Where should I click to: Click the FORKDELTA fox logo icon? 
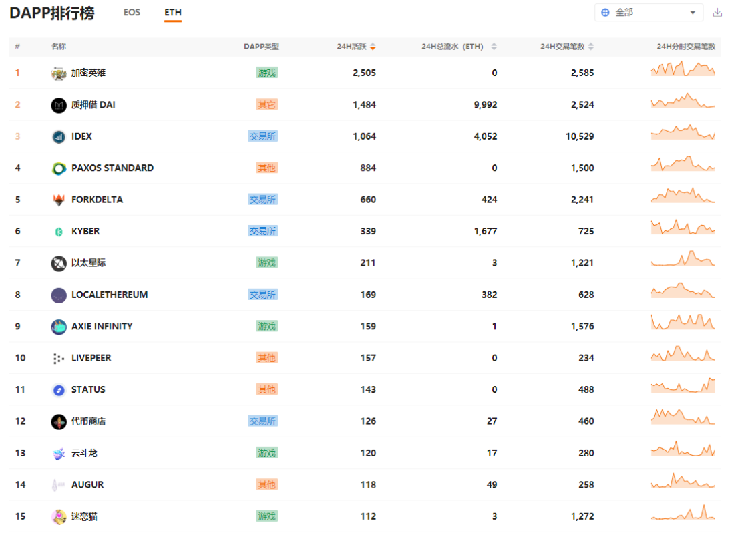pyautogui.click(x=59, y=200)
